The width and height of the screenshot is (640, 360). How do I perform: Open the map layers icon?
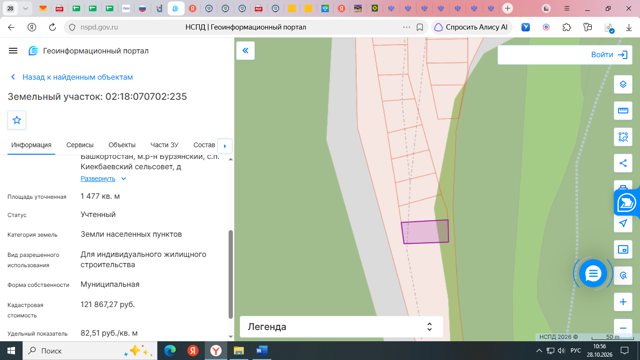(623, 84)
